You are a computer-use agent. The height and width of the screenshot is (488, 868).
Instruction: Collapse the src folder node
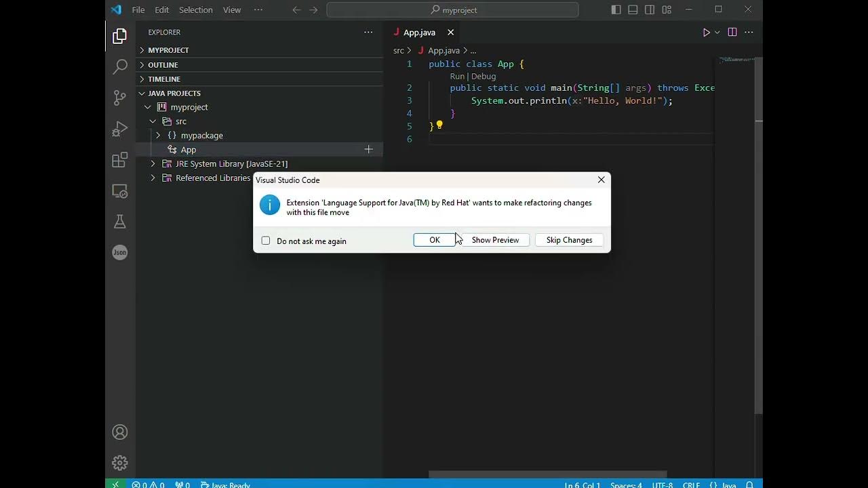pos(153,121)
